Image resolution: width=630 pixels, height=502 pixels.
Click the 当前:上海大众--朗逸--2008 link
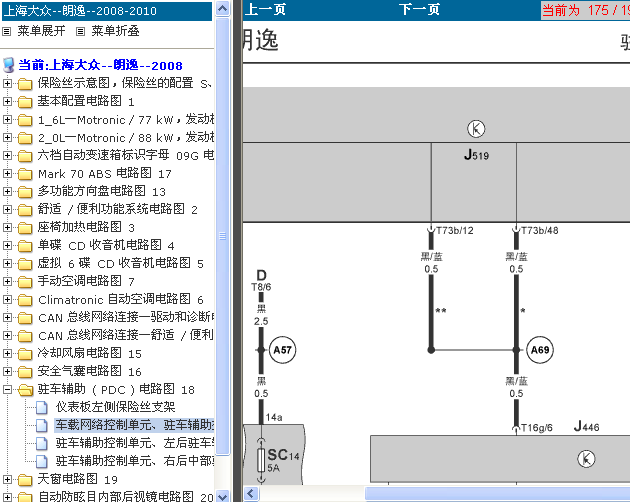click(100, 65)
